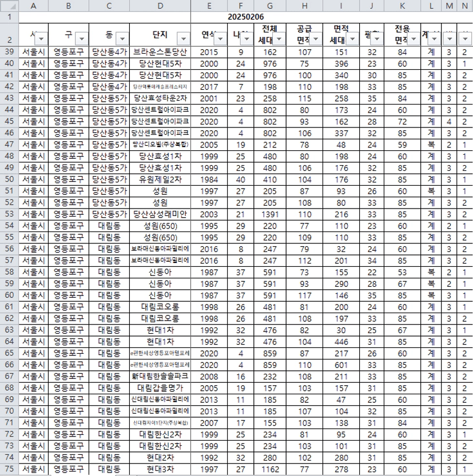Select column I by its header
473x476 pixels.
point(341,6)
